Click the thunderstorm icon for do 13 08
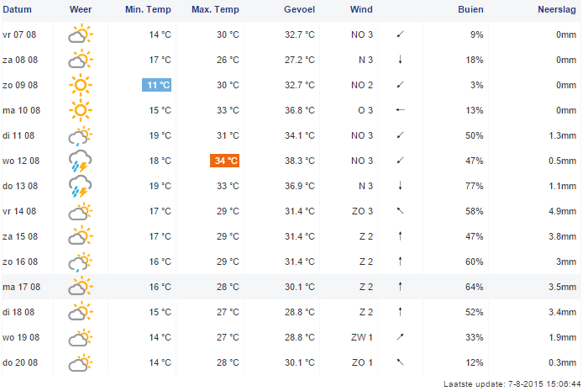Viewport: 588px width, 391px height. (81, 186)
